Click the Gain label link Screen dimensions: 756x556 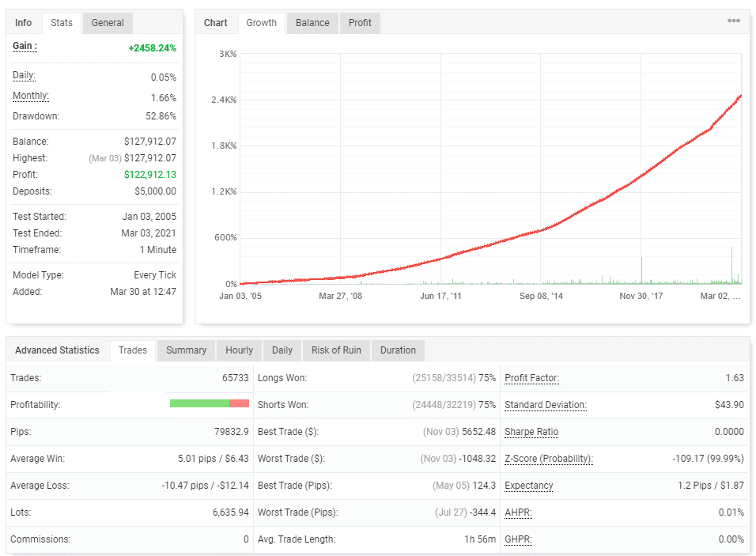pos(25,46)
